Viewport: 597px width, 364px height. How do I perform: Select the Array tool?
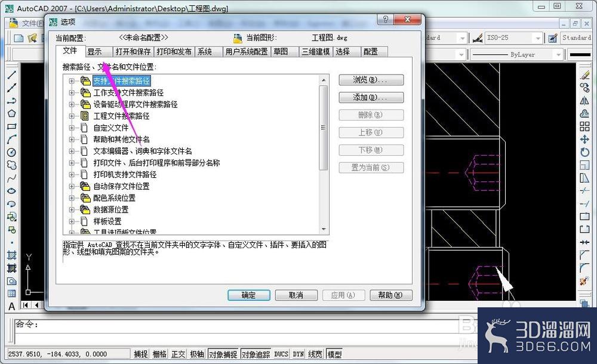[x=584, y=127]
